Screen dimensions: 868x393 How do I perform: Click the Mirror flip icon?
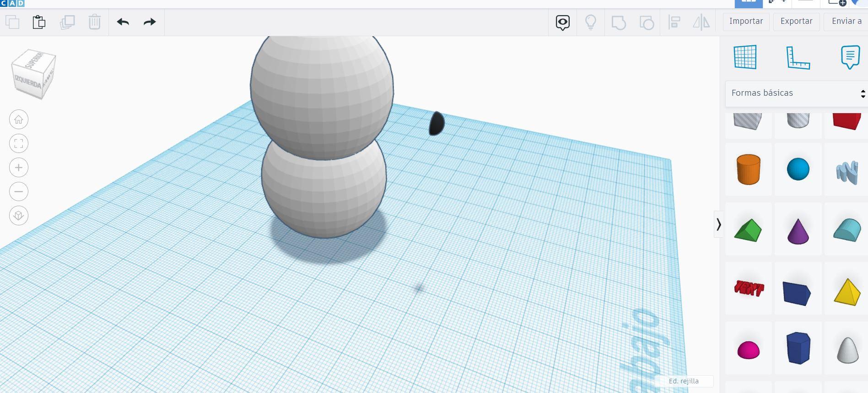pyautogui.click(x=701, y=22)
